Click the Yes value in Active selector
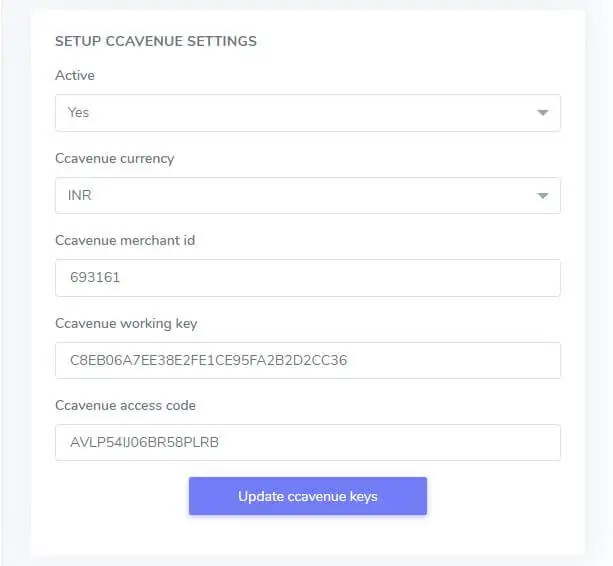This screenshot has width=613, height=566. pyautogui.click(x=79, y=113)
